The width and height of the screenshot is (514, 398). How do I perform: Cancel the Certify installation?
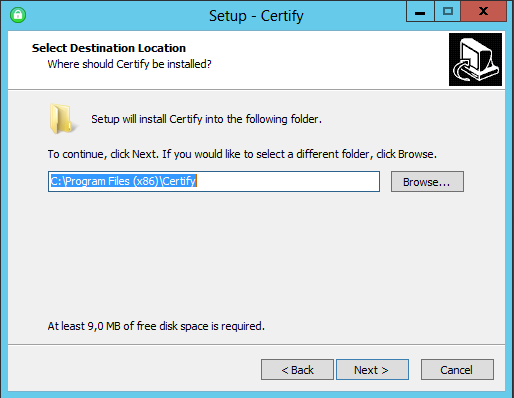[457, 370]
